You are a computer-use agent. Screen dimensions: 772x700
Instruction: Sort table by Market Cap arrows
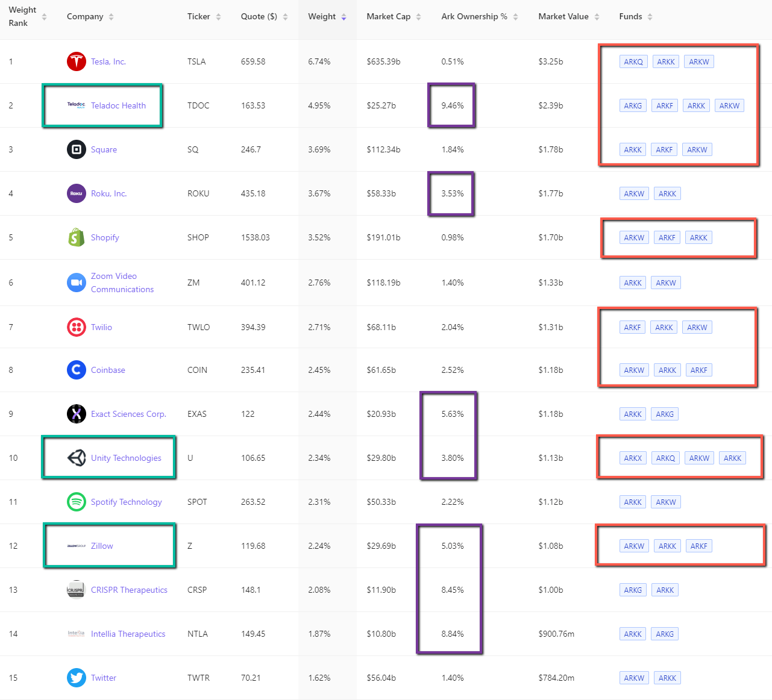(x=418, y=17)
